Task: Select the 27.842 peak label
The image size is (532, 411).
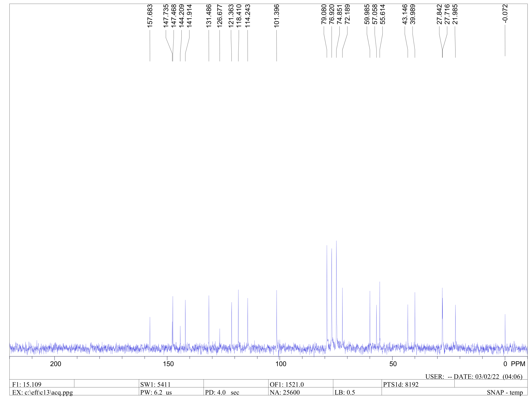Action: click(439, 14)
